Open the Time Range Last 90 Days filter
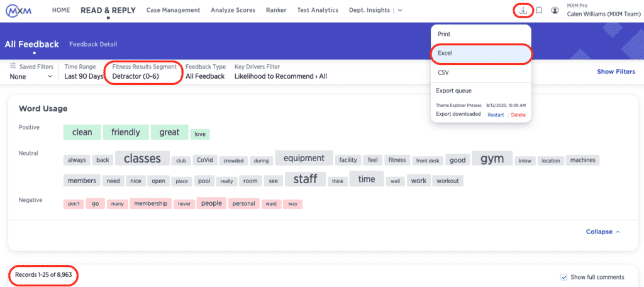 click(x=84, y=72)
